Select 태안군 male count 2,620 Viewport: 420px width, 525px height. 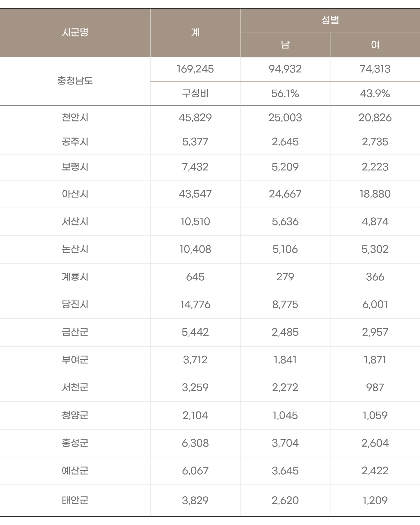(x=285, y=500)
